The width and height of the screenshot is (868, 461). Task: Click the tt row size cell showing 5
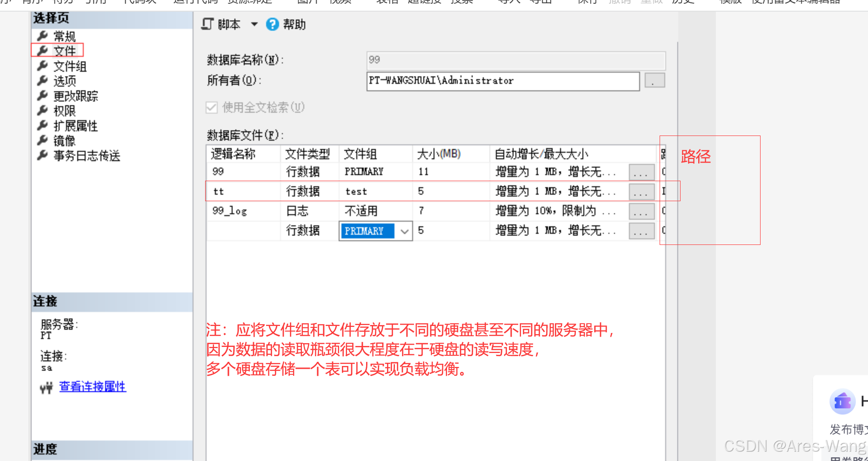tap(451, 191)
